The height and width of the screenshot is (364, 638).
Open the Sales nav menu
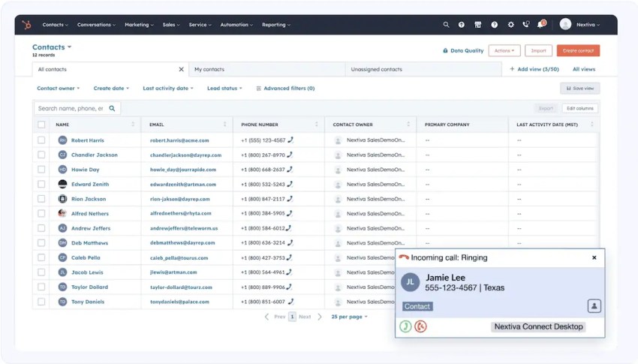(171, 25)
